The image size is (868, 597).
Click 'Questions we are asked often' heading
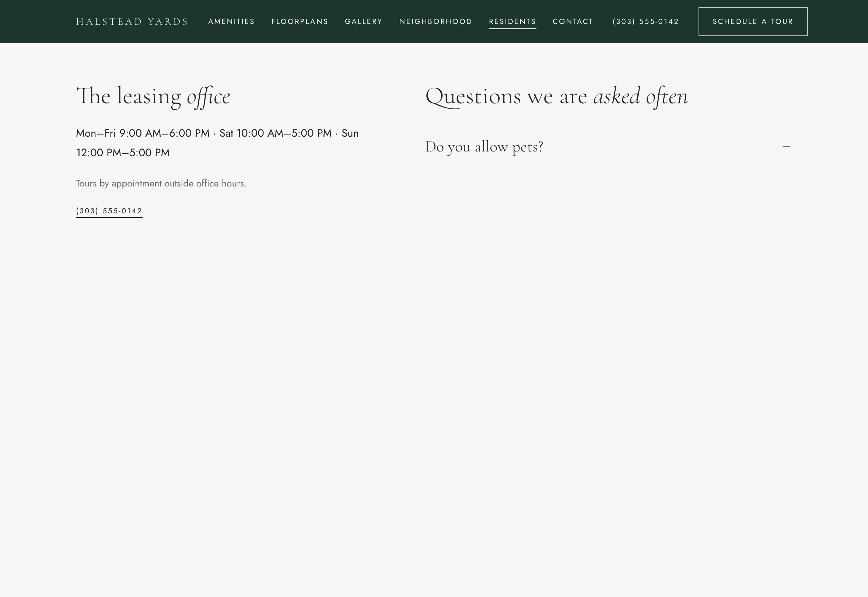point(556,97)
